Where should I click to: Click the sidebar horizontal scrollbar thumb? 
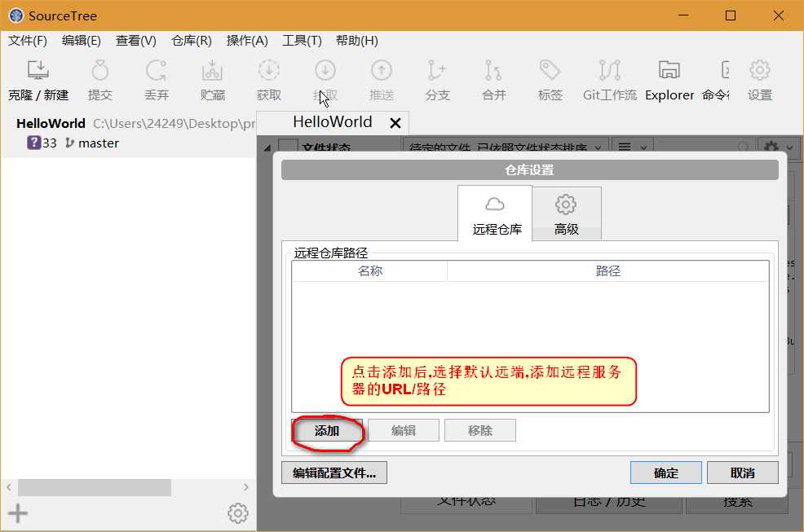[x=95, y=487]
